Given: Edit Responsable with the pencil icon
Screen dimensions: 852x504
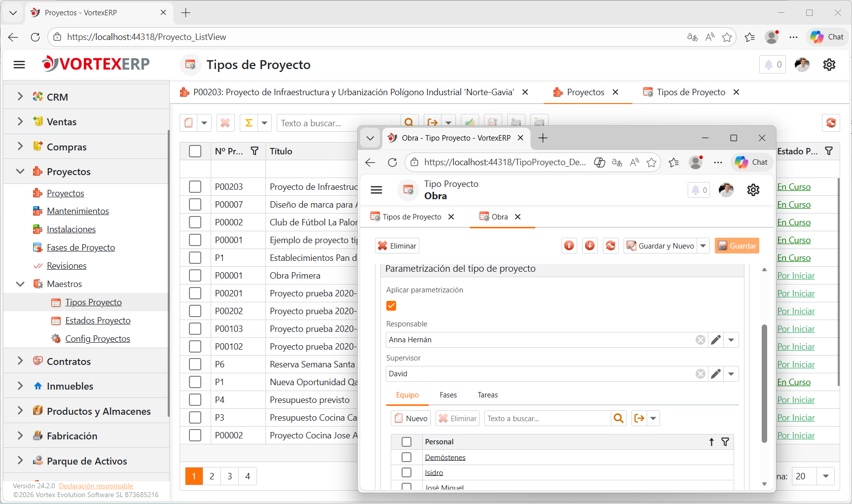Looking at the screenshot, I should pos(716,340).
